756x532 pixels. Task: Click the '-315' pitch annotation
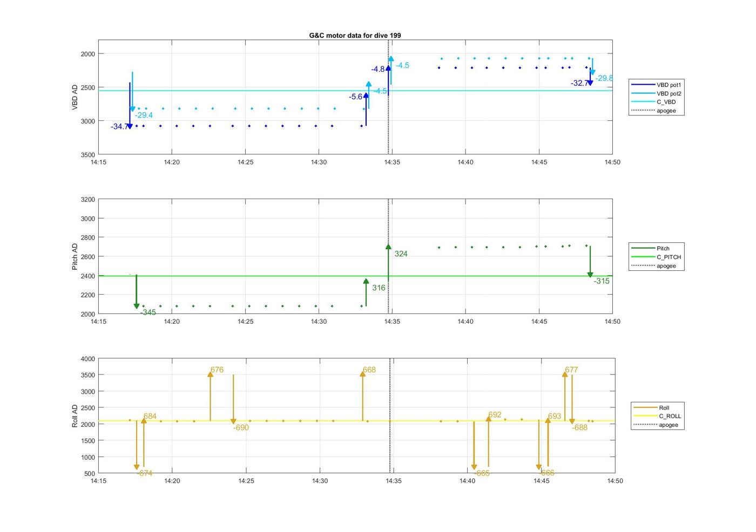tap(602, 281)
